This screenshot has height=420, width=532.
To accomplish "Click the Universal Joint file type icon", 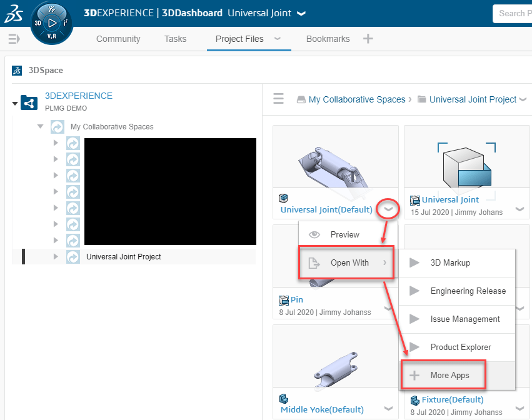I will tap(415, 200).
